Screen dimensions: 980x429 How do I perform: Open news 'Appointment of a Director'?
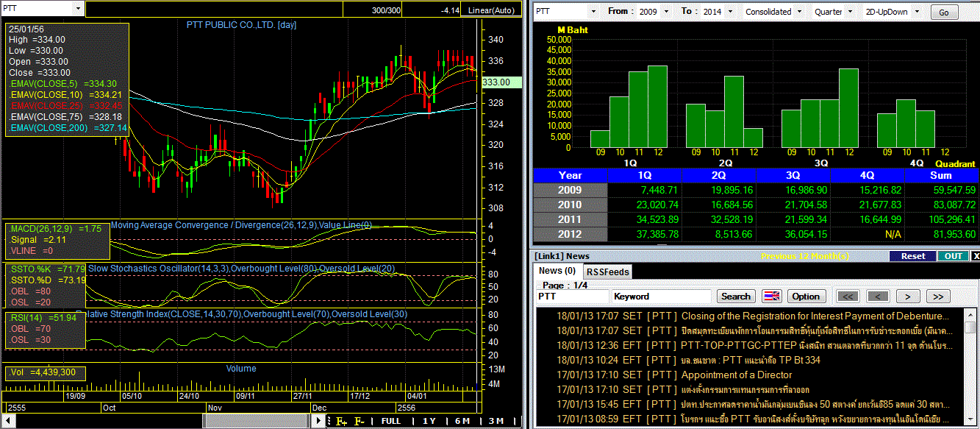(736, 375)
